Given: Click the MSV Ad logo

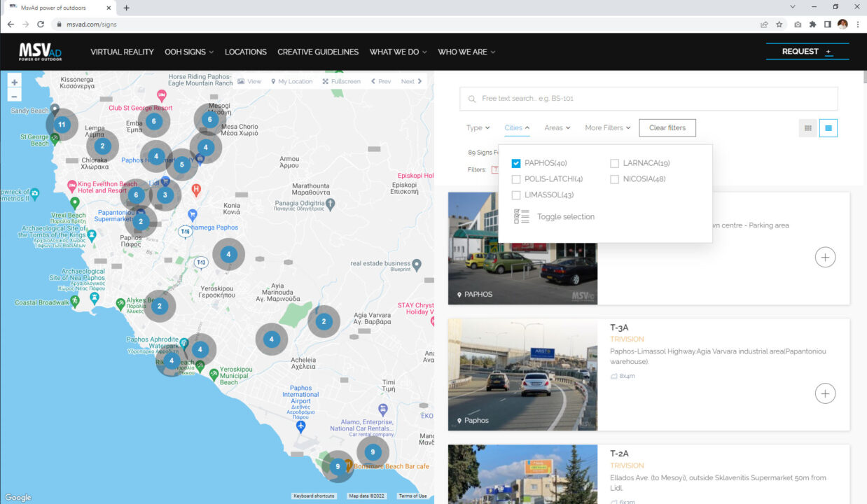Looking at the screenshot, I should [x=41, y=52].
